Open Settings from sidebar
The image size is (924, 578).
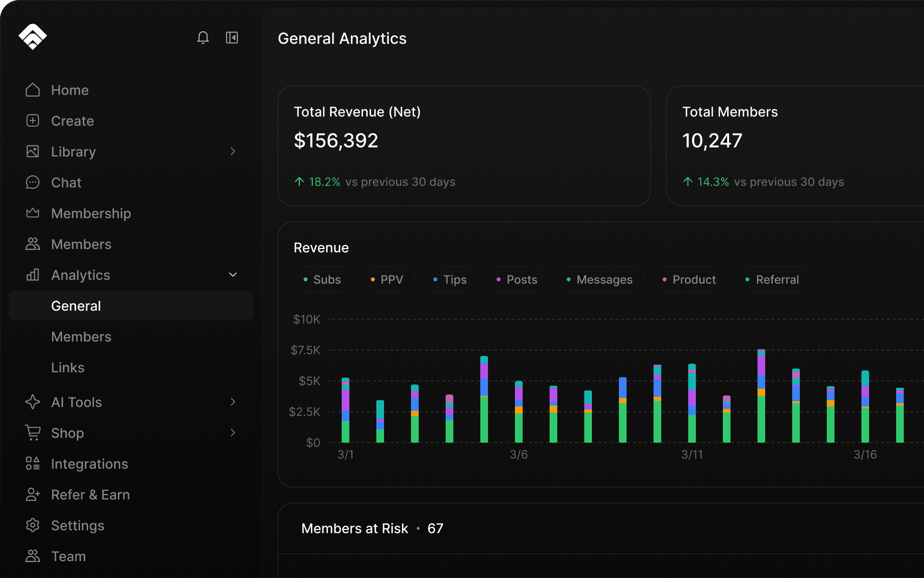tap(131, 525)
